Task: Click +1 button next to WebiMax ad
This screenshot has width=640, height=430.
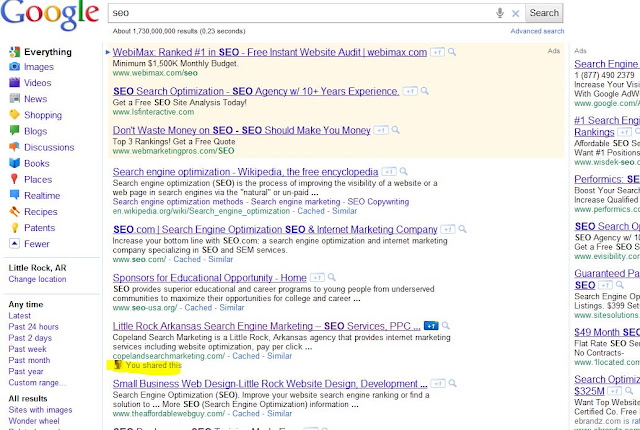Action: click(x=437, y=52)
